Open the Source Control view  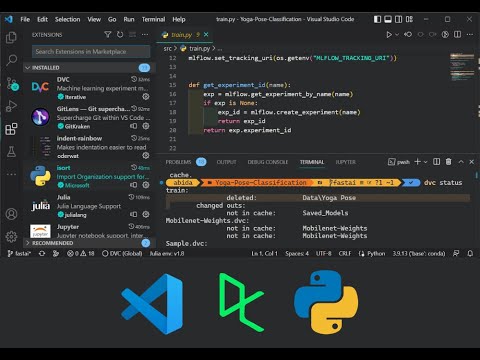pos(12,84)
